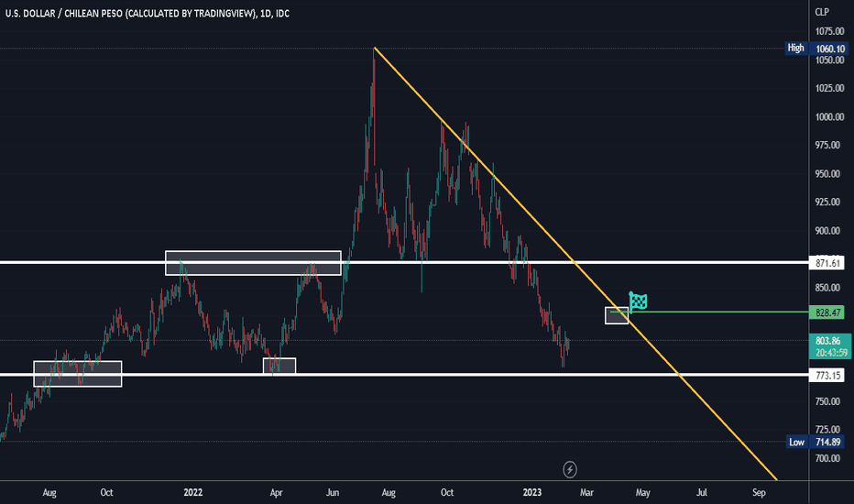The width and height of the screenshot is (854, 504).
Task: Click the Sep label on time axis
Action: pos(759,493)
